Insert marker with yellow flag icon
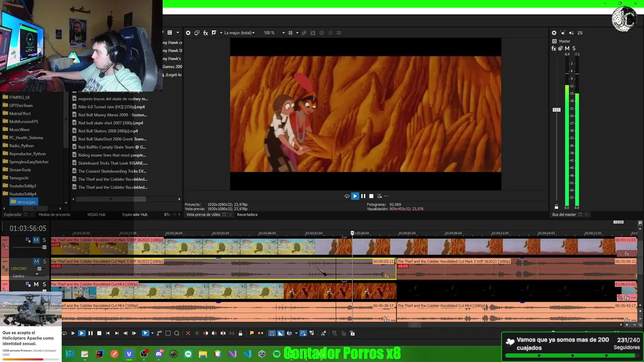Image resolution: width=644 pixels, height=362 pixels. point(252,333)
